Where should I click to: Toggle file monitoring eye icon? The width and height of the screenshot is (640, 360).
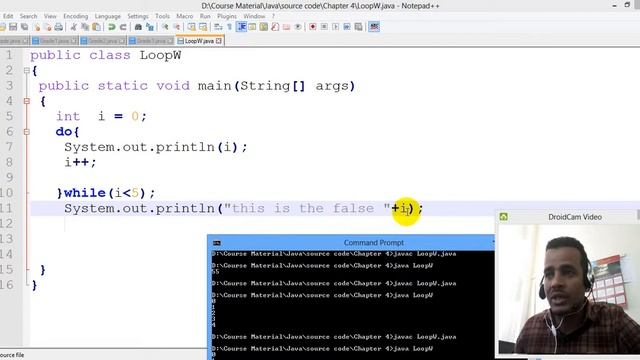click(x=298, y=27)
